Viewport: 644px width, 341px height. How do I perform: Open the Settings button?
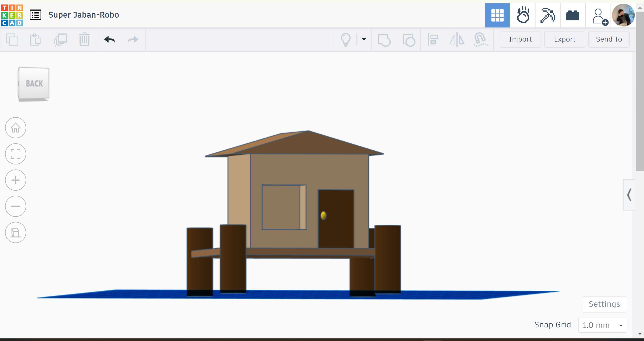pyautogui.click(x=604, y=304)
